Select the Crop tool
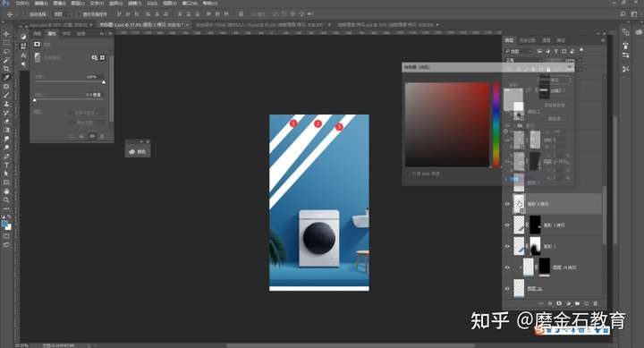Image resolution: width=644 pixels, height=348 pixels. (6, 69)
